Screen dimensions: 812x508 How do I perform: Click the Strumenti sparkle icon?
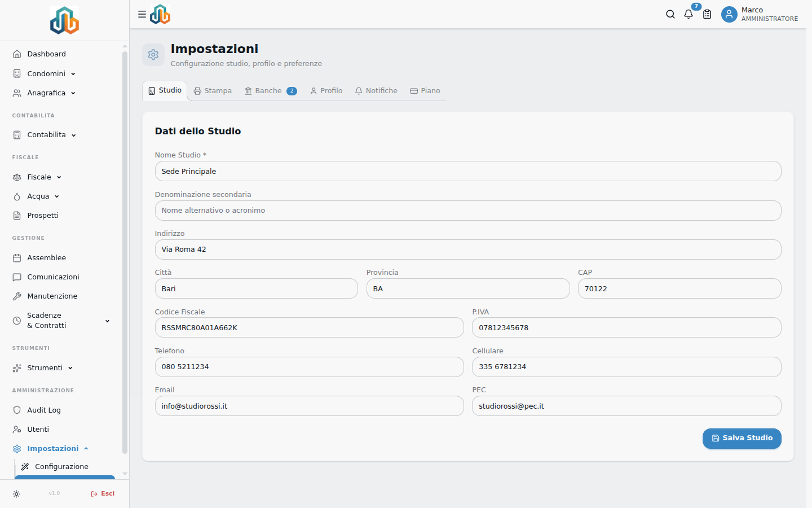point(17,368)
